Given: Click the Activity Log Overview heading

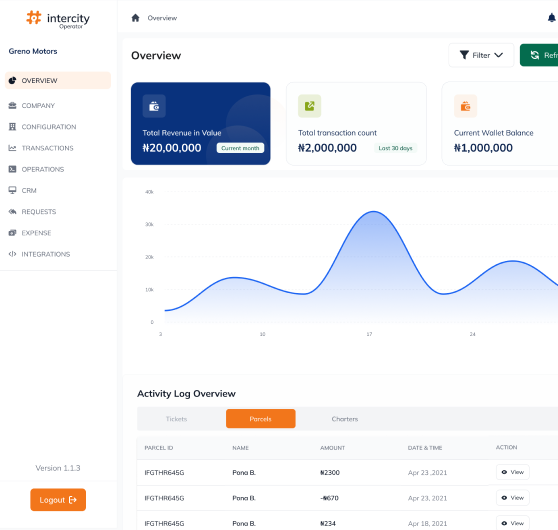Looking at the screenshot, I should coord(186,394).
